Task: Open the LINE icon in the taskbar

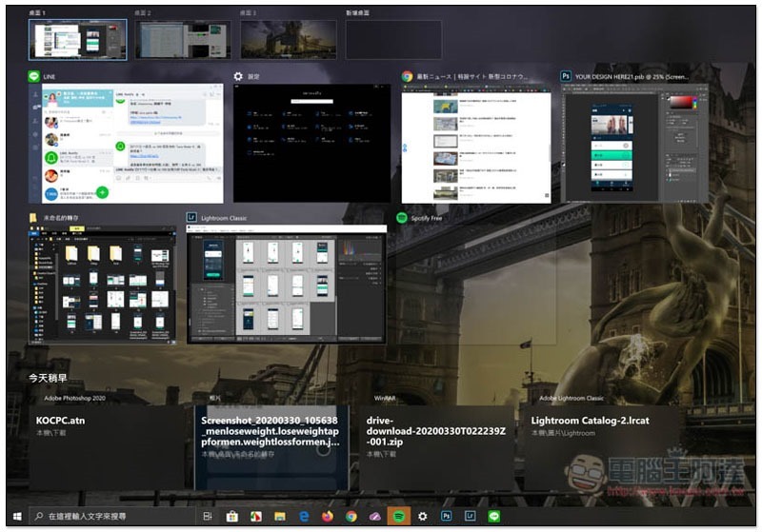Action: (x=494, y=516)
